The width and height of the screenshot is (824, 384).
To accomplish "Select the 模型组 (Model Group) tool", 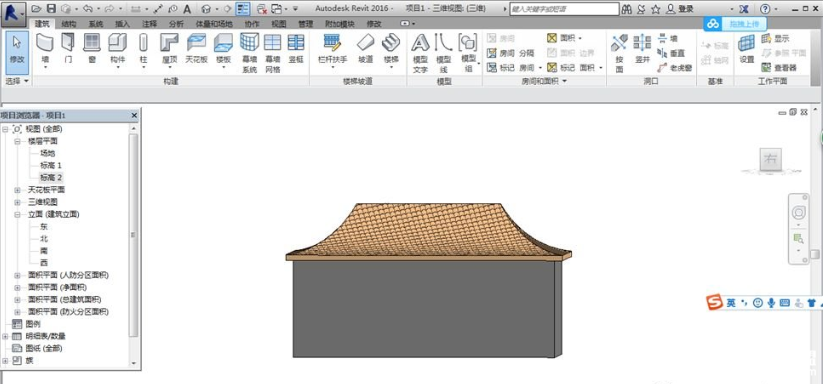I will point(468,53).
